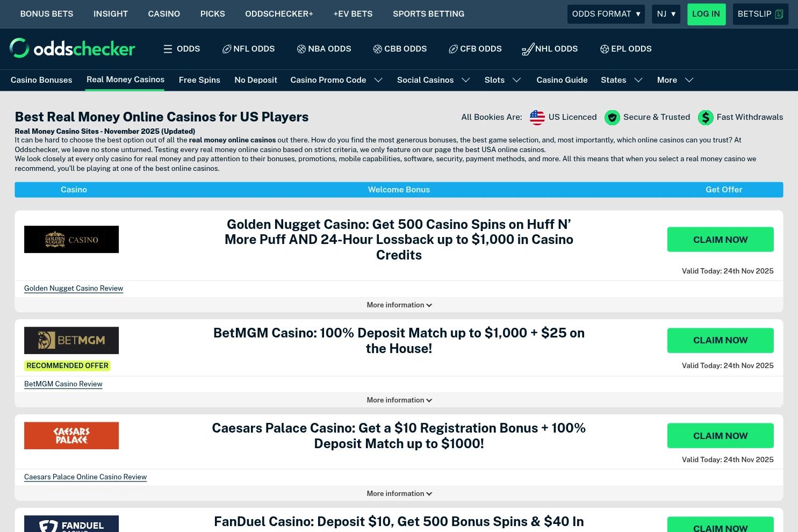Claim the Caesars Palace Casino offer
798x532 pixels.
tap(721, 436)
